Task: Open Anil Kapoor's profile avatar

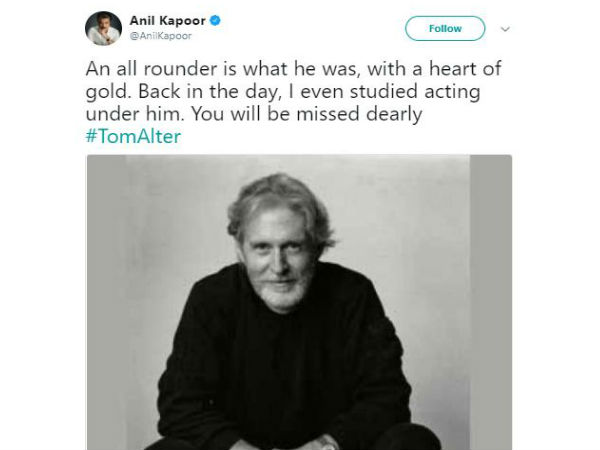Action: click(x=103, y=28)
